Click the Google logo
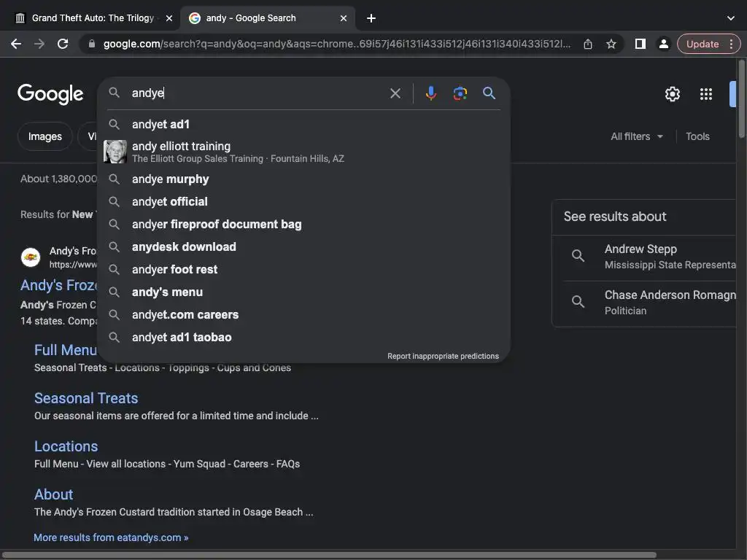The width and height of the screenshot is (747, 560). [50, 94]
